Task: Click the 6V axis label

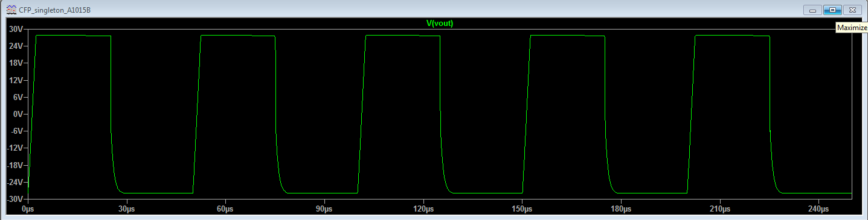Action: [x=18, y=96]
